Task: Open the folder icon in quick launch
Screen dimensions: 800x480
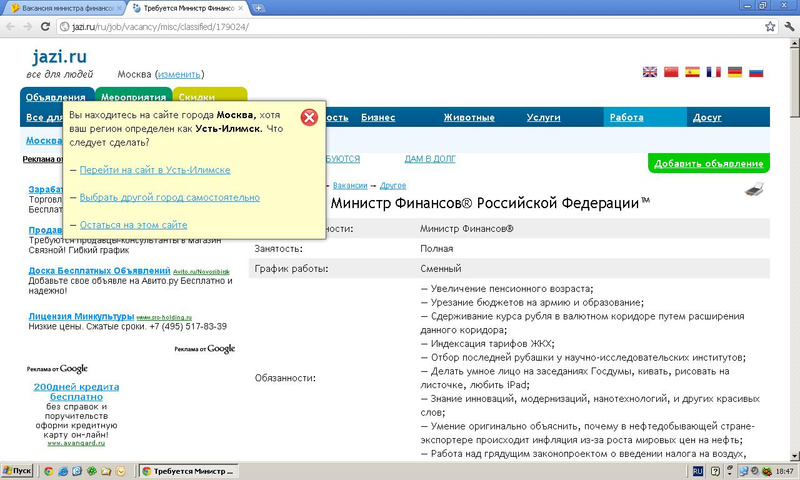Action: 106,471
